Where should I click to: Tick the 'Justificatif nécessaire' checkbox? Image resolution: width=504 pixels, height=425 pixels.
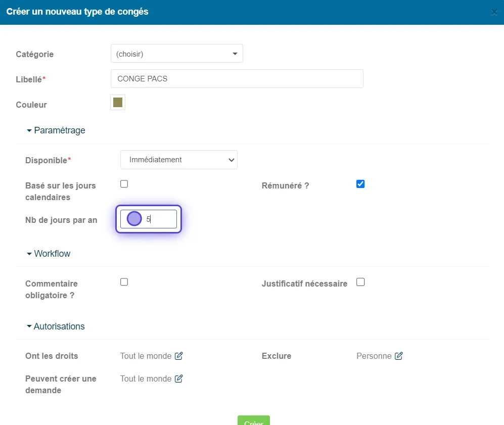[x=360, y=281]
